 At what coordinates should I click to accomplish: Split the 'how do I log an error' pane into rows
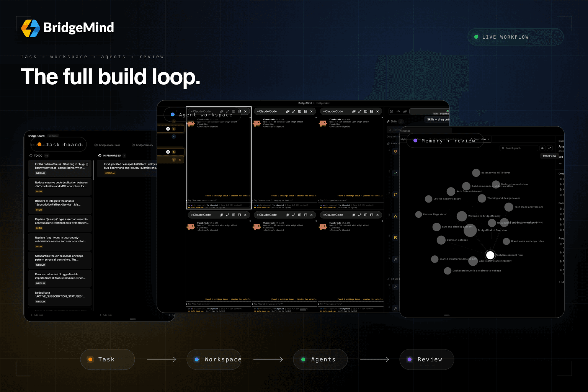point(305,215)
